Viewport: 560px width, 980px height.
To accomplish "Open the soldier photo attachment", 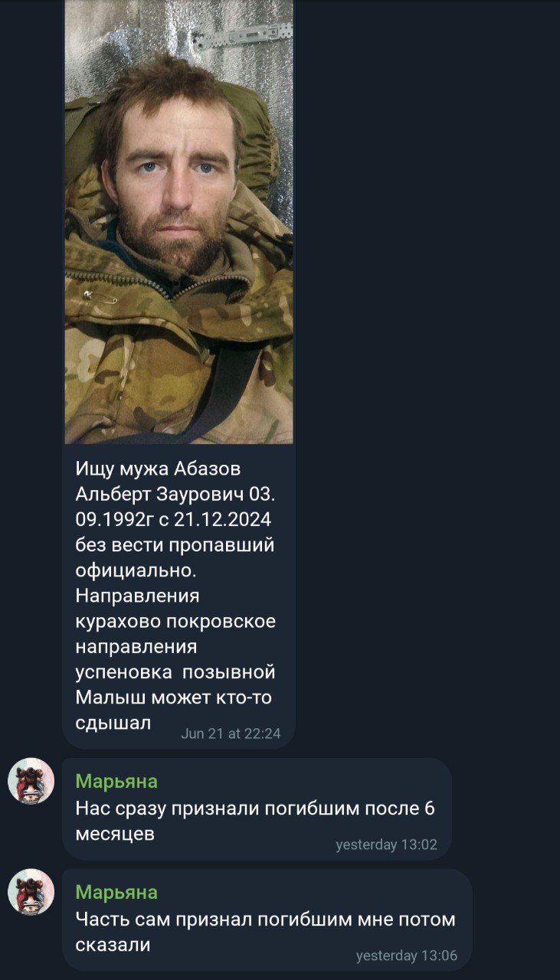I will click(x=178, y=222).
